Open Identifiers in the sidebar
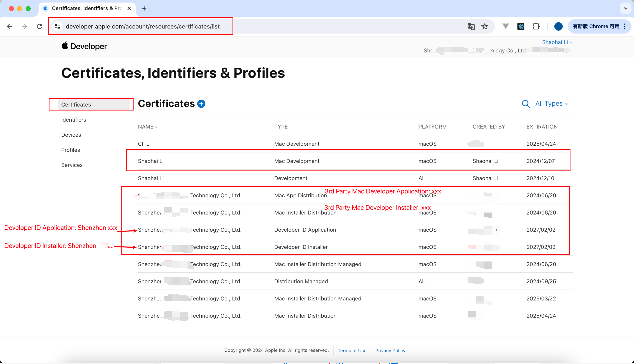Viewport: 634px width, 364px height. point(74,120)
